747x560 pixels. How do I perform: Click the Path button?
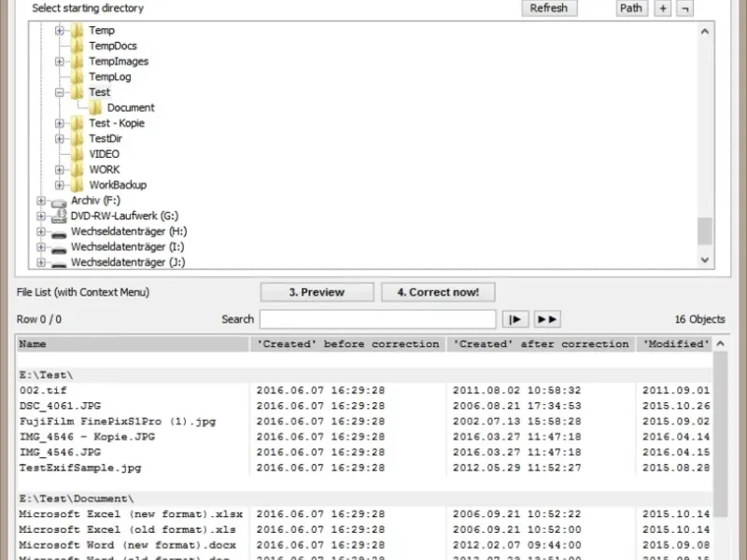click(631, 8)
